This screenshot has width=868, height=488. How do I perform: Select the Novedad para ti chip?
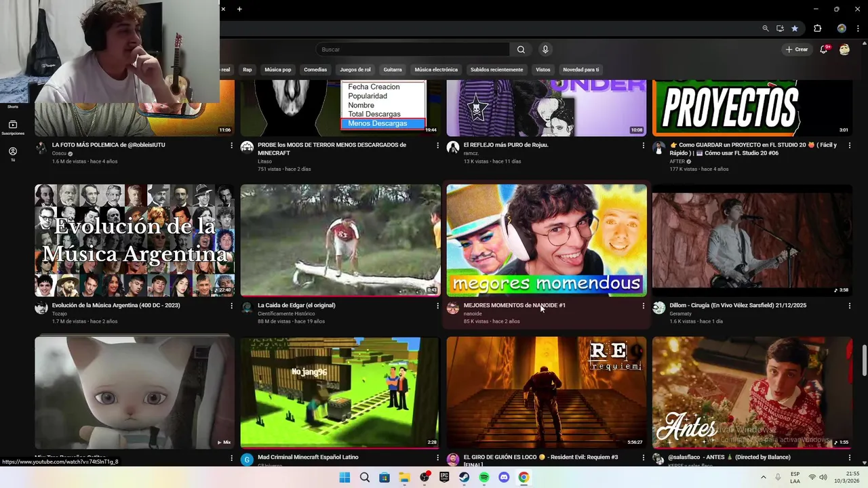tap(581, 70)
